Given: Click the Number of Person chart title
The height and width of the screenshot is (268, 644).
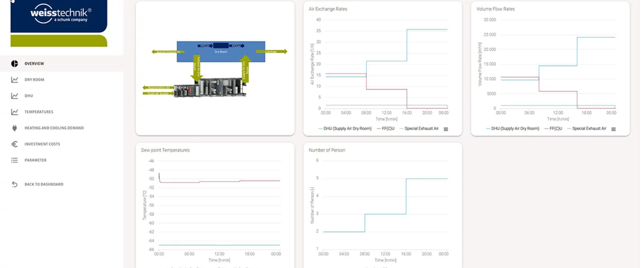Looking at the screenshot, I should coord(327,150).
